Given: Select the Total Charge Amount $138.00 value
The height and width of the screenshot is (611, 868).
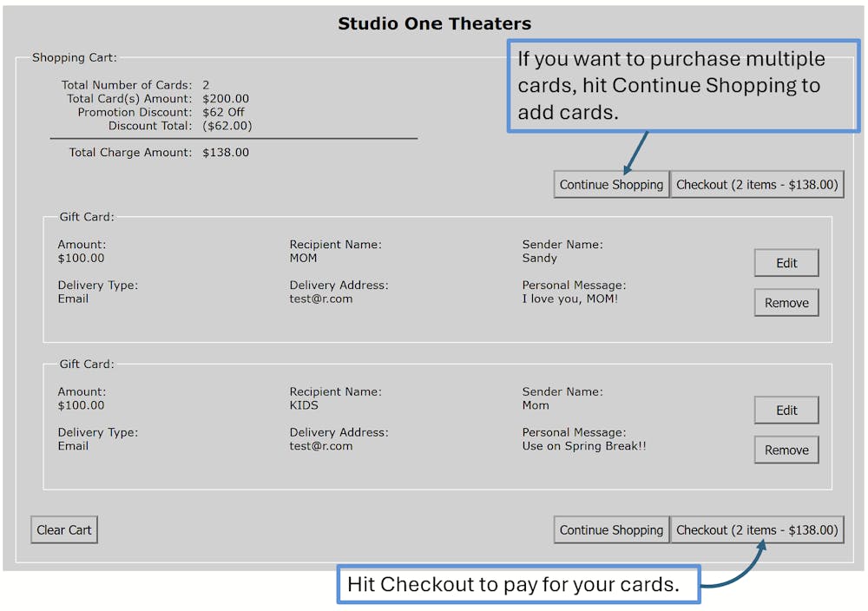Looking at the screenshot, I should (x=226, y=153).
